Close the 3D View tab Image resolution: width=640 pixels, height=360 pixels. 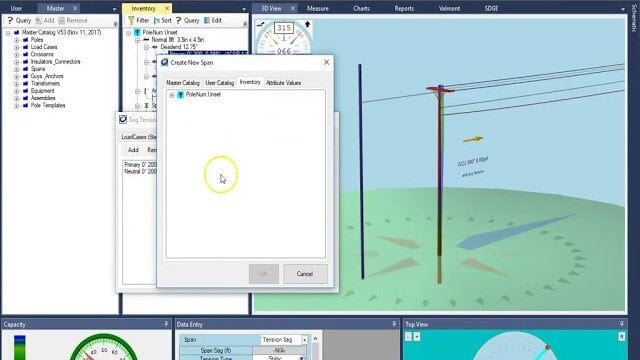click(293, 8)
